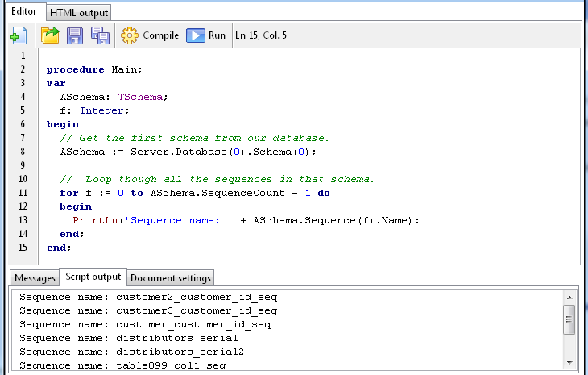Click the 'begin' keyword on line 12
This screenshot has height=375, width=588.
[x=76, y=206]
